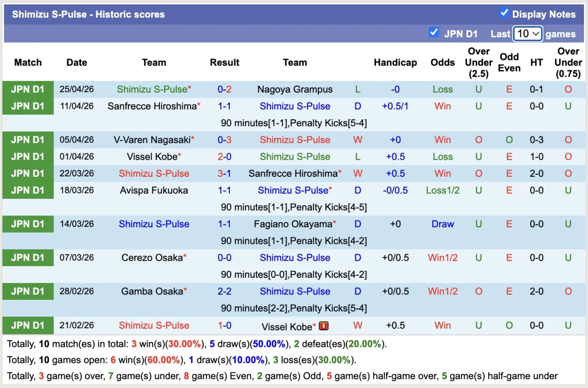Image resolution: width=588 pixels, height=388 pixels.
Task: Click the 2-2 score of Gamba Osaka match
Action: click(x=224, y=291)
